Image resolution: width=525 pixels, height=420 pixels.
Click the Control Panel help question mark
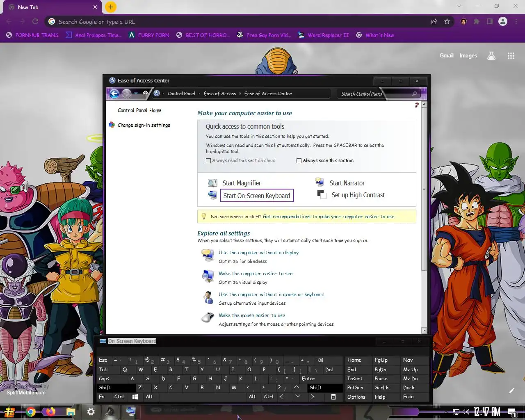pyautogui.click(x=417, y=105)
